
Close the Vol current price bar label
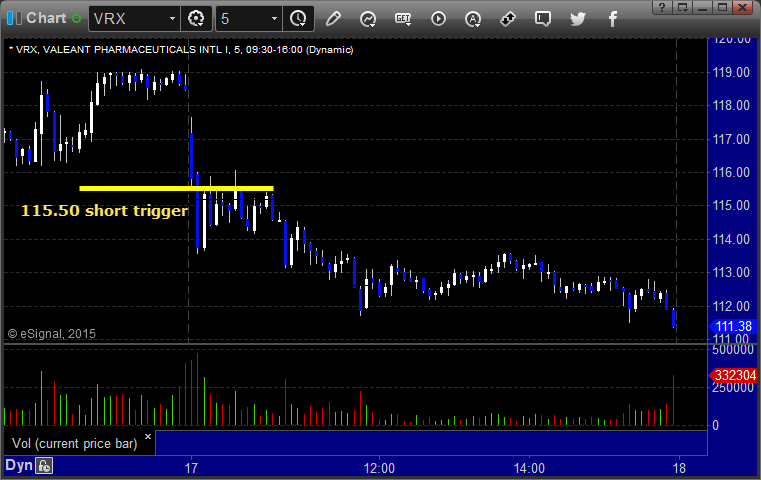click(148, 436)
